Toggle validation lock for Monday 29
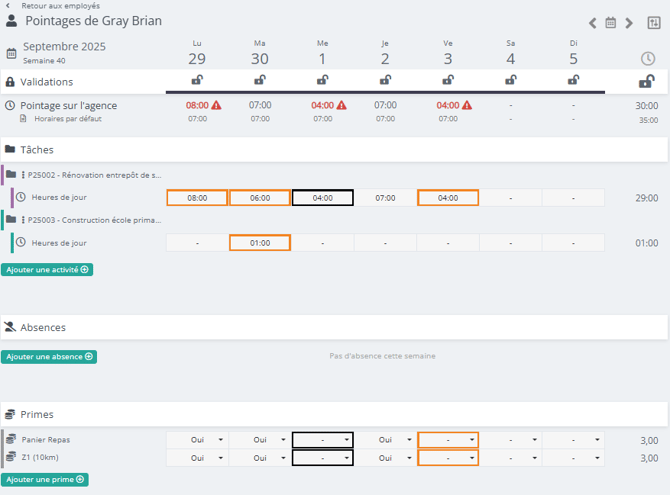 tap(197, 81)
